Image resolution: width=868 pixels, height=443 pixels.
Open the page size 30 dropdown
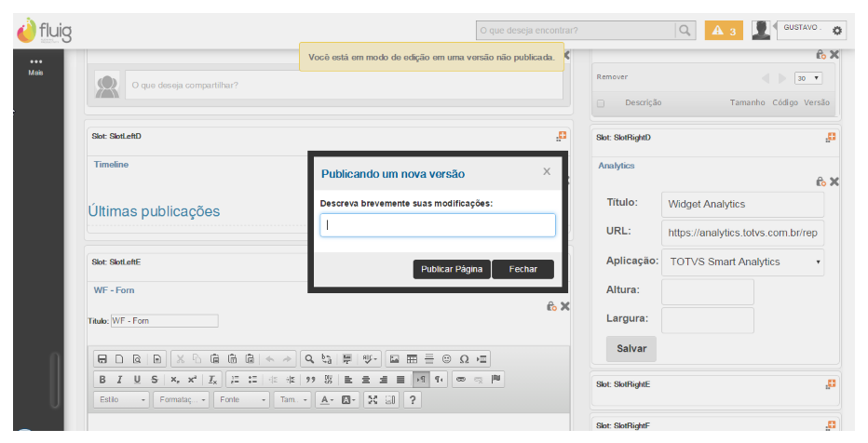808,78
